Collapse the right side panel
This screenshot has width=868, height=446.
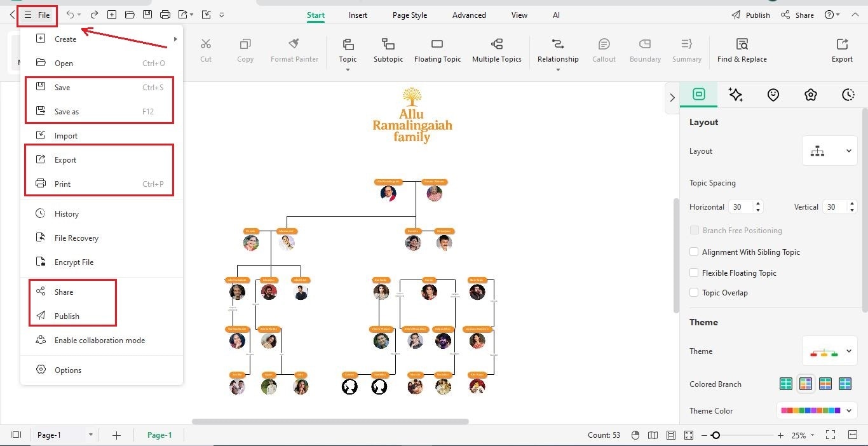click(672, 98)
